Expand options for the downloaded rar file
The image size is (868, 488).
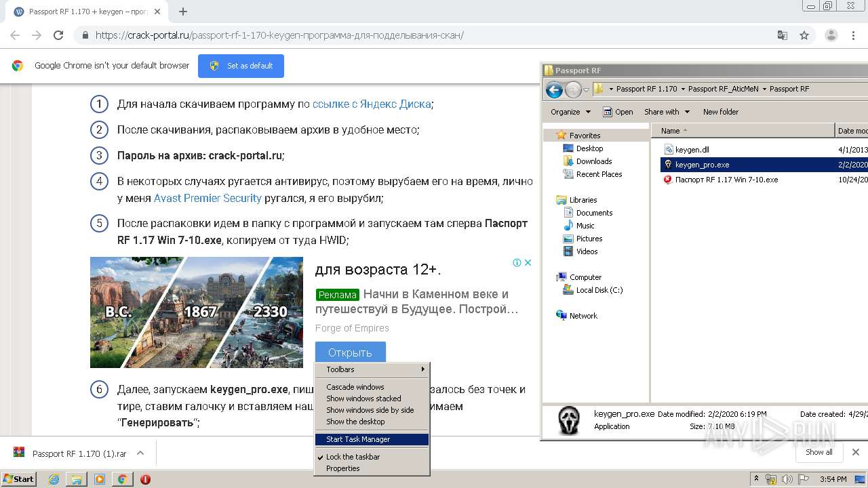tap(140, 453)
